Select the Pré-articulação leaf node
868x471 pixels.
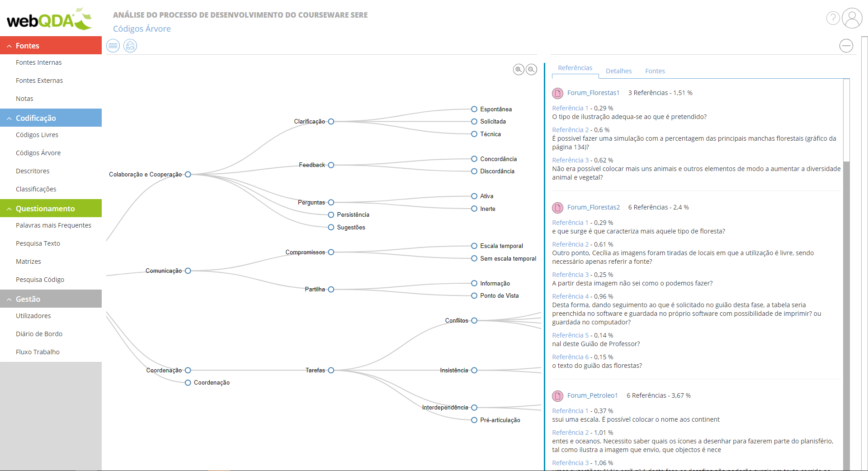pos(496,420)
